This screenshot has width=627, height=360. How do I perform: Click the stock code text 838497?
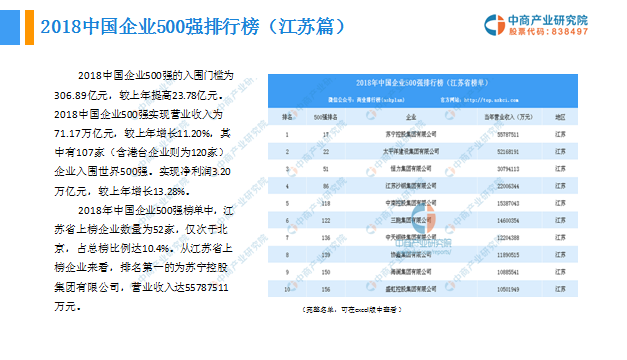(569, 32)
